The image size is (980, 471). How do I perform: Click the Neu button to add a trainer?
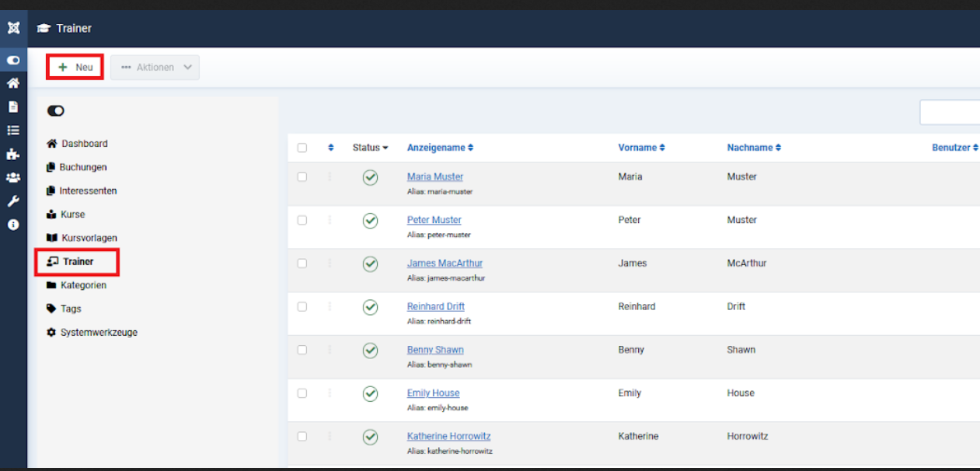click(x=75, y=68)
